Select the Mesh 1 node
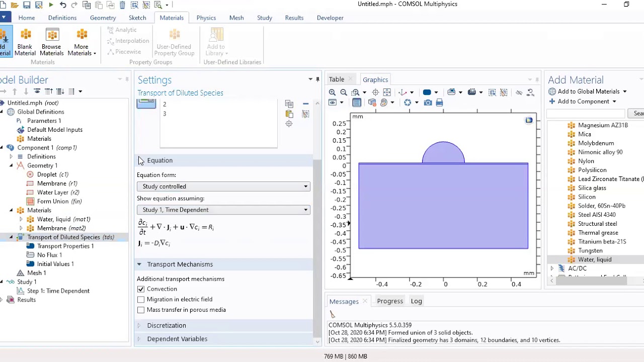 tap(36, 273)
